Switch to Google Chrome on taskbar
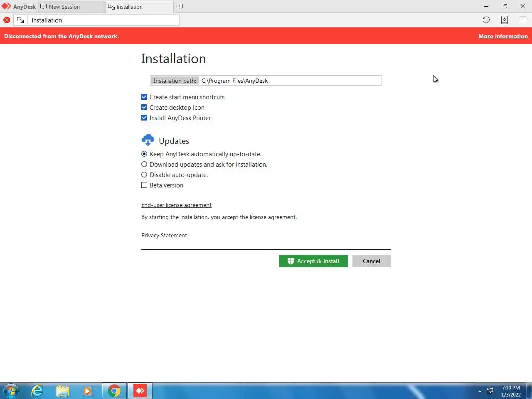This screenshot has height=399, width=532. click(114, 391)
